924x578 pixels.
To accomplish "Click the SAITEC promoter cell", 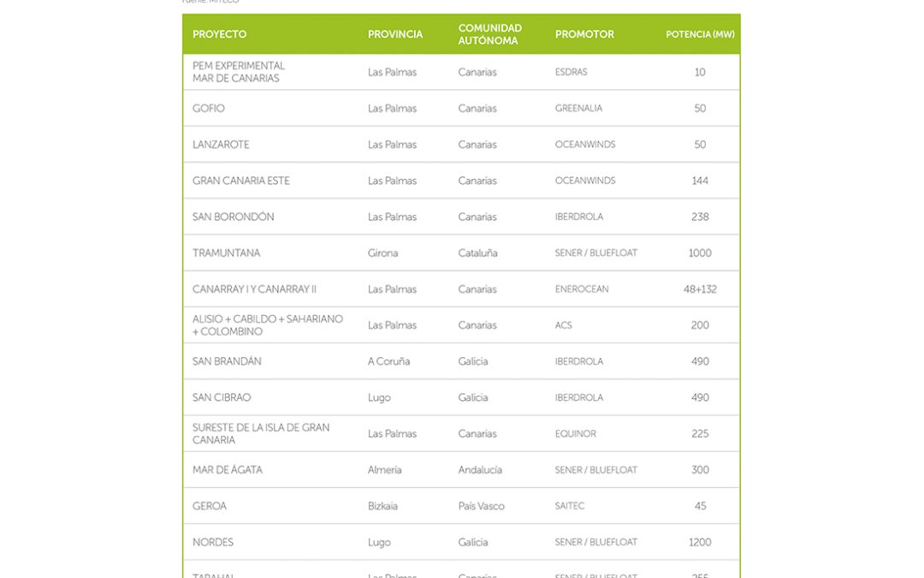I will click(570, 506).
